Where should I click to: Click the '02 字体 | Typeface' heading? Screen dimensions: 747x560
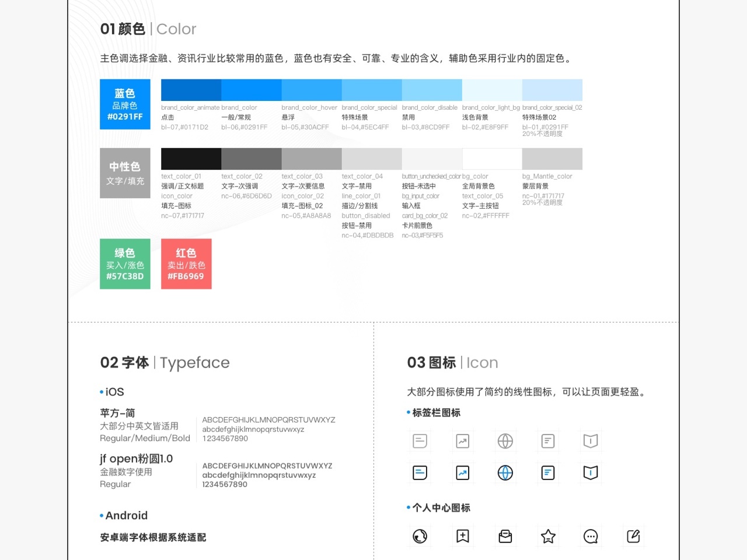(x=165, y=362)
